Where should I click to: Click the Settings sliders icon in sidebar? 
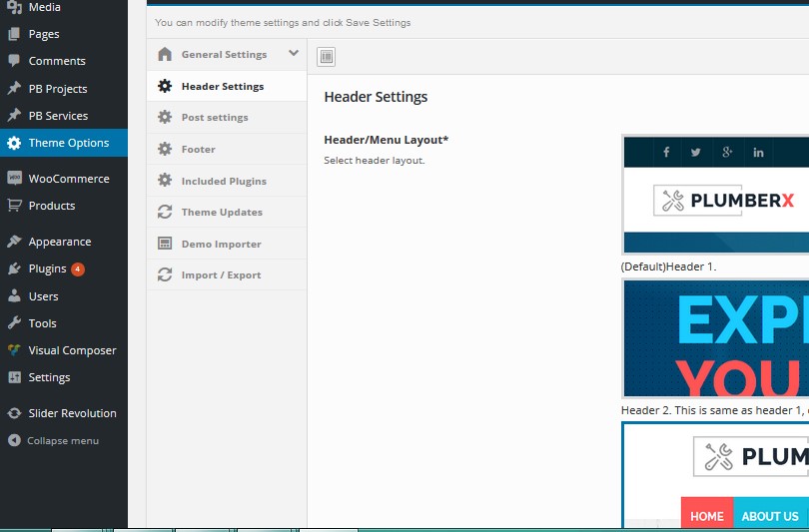(x=14, y=377)
